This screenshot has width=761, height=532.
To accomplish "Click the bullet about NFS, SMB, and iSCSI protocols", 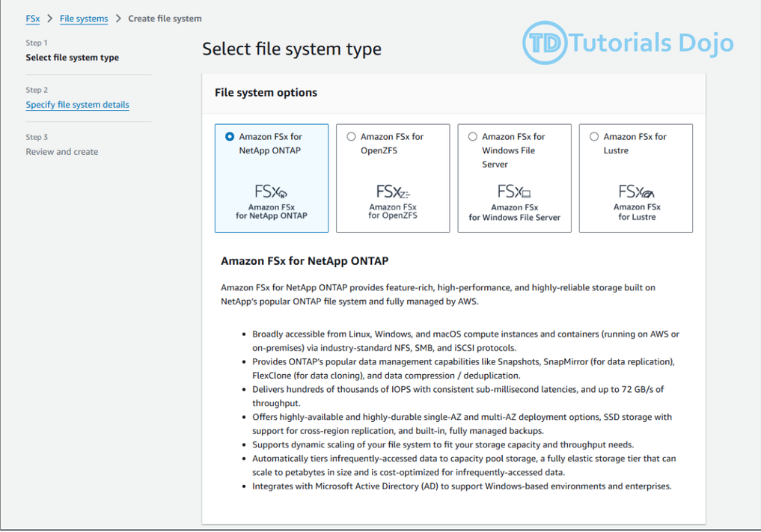I will coord(465,340).
